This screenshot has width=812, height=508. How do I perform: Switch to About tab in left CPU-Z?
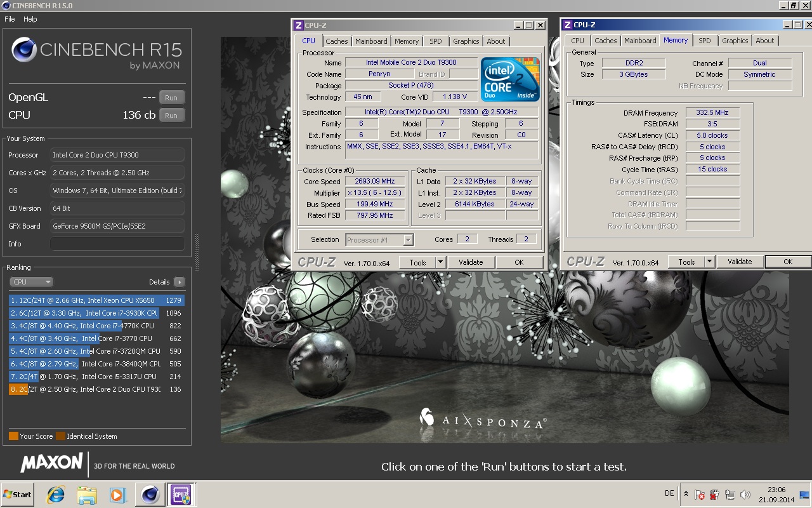[496, 41]
